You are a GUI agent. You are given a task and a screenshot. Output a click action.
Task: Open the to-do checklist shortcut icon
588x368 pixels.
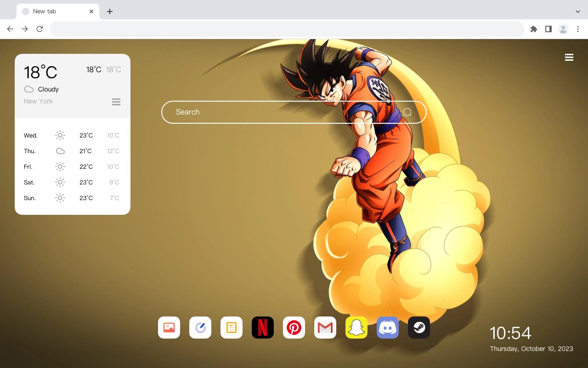click(x=200, y=328)
